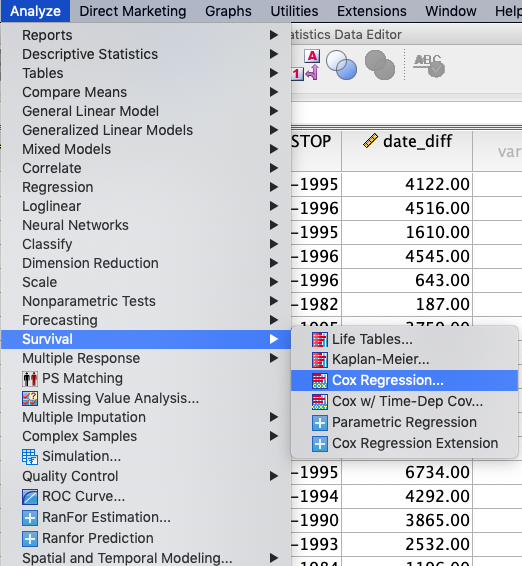The height and width of the screenshot is (566, 522).
Task: Expand the Survival submenu arrow
Action: coord(274,339)
